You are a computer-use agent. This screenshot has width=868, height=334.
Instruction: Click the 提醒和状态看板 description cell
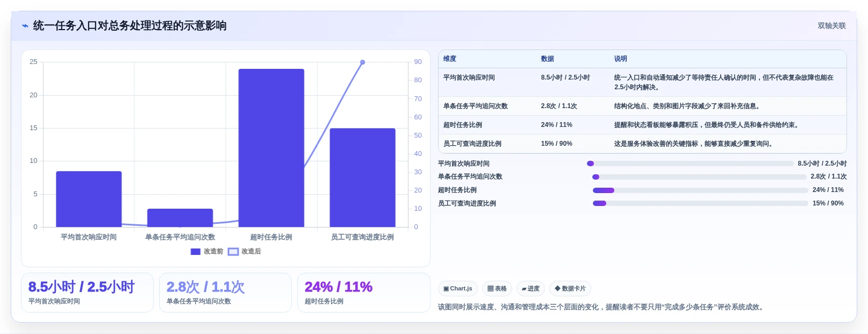pos(707,125)
